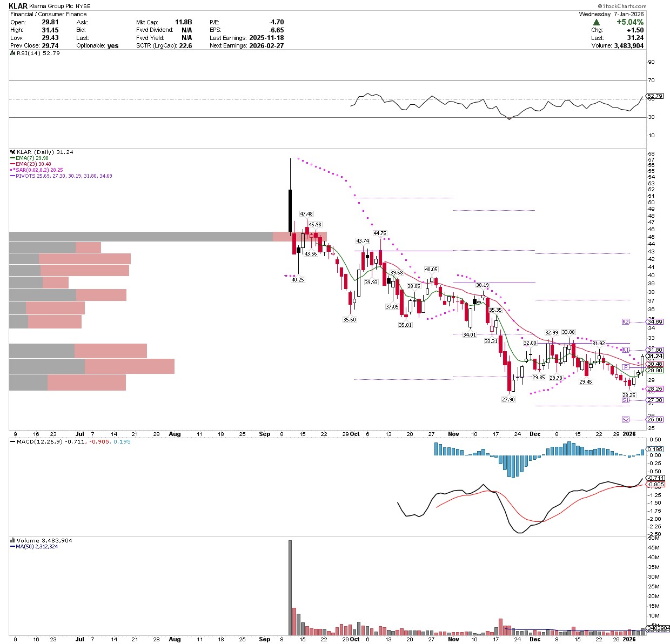Click the MA(50) volume legend entry
Screen dimensions: 670x644
tap(34, 547)
